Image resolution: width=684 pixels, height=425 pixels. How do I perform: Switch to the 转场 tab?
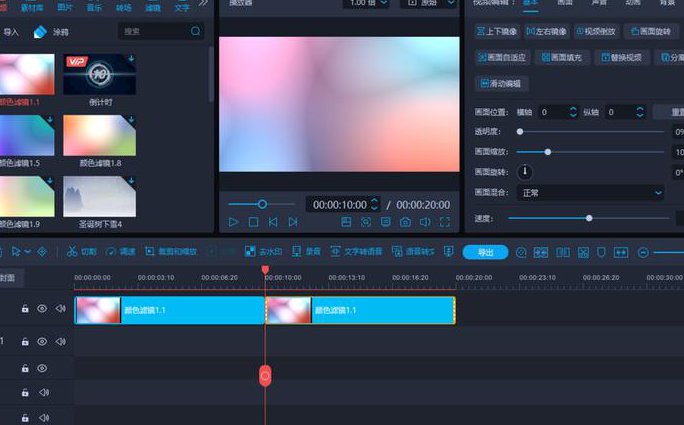(x=124, y=7)
